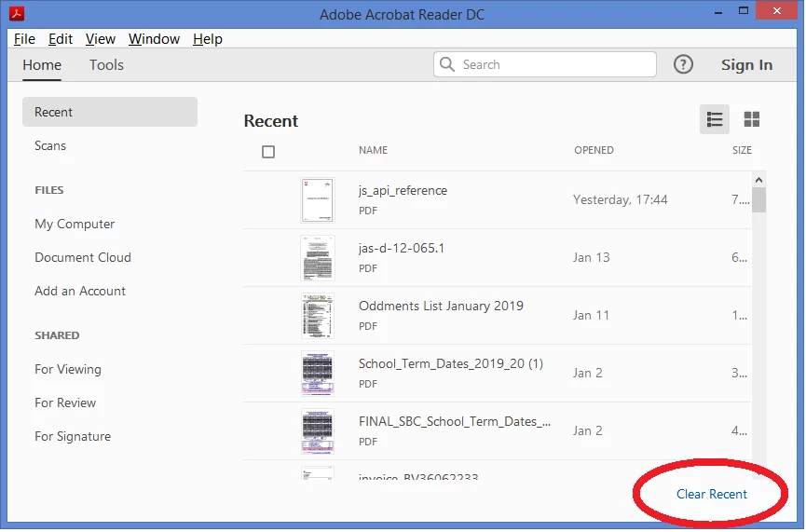The height and width of the screenshot is (532, 806).
Task: Open Document Cloud files
Action: click(x=83, y=257)
